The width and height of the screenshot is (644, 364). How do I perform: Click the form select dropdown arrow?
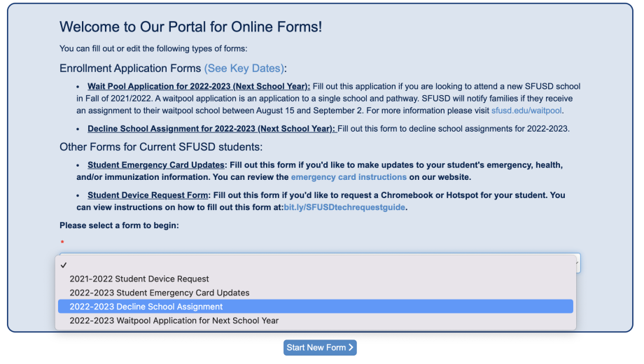[577, 262]
